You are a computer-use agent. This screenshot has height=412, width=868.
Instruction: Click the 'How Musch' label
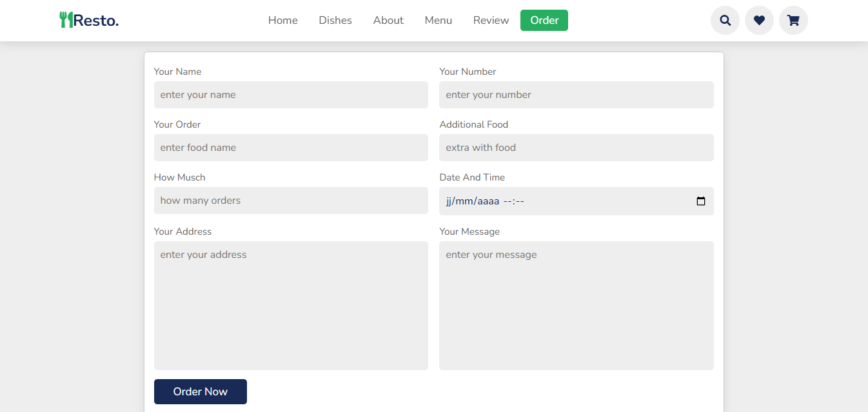point(179,177)
